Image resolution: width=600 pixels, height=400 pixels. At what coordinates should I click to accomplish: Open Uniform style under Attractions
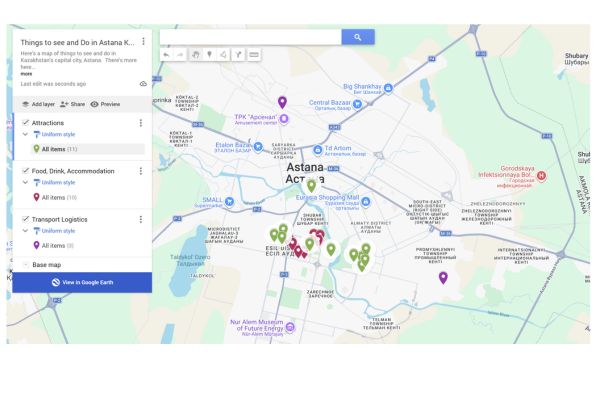pos(58,134)
